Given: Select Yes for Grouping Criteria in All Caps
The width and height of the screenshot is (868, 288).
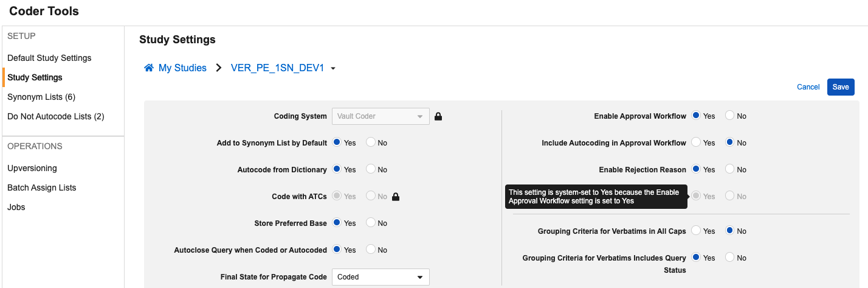Looking at the screenshot, I should tap(697, 231).
